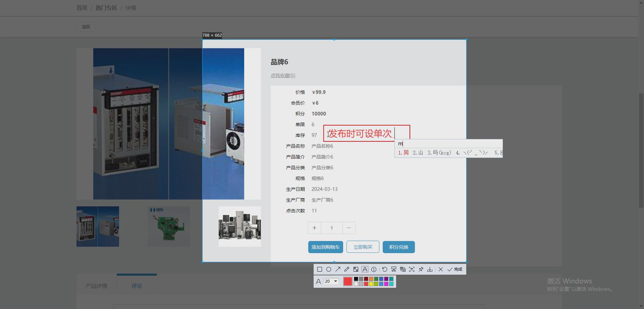This screenshot has height=309, width=644.
Task: Activate the sequence number tool
Action: tap(374, 269)
